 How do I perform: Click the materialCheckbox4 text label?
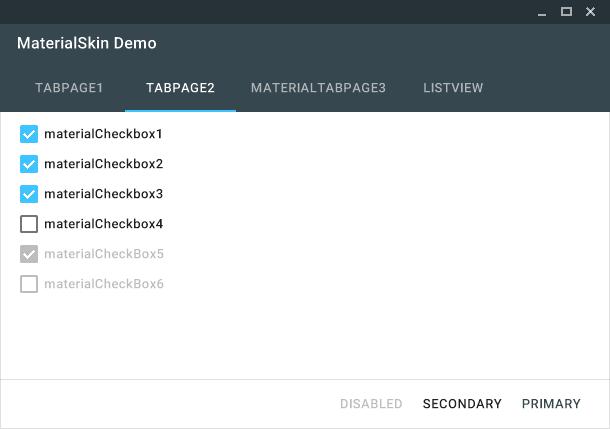103,224
